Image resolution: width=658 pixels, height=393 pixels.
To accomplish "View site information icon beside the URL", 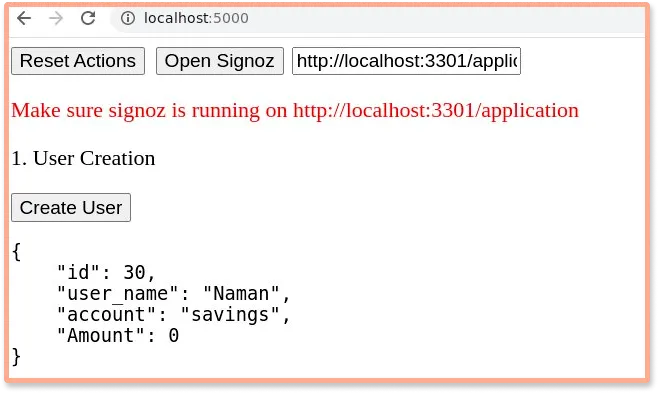I will pos(128,18).
